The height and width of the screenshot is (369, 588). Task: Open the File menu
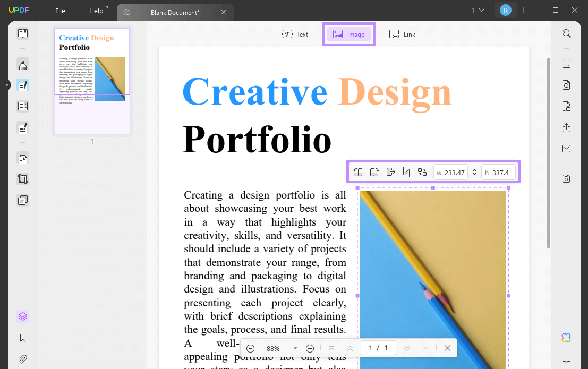[60, 11]
